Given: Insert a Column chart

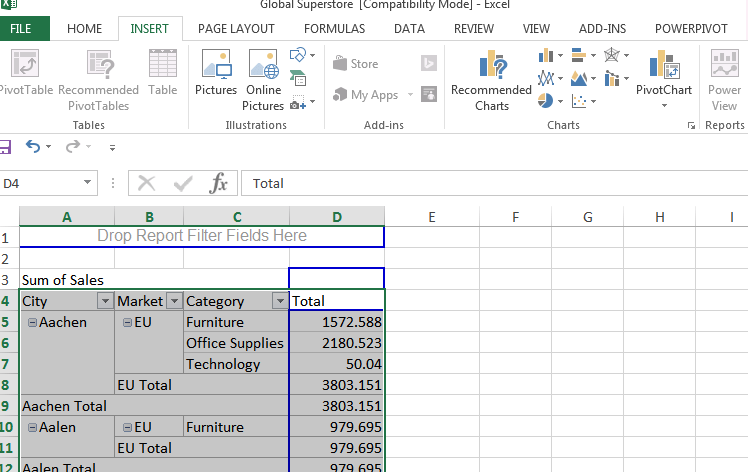Looking at the screenshot, I should [x=546, y=55].
